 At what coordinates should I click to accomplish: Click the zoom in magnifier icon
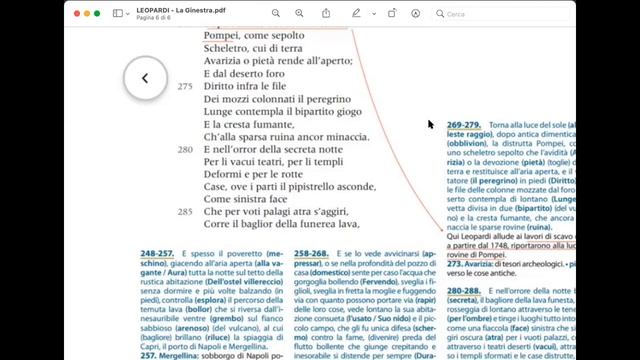[x=299, y=13]
